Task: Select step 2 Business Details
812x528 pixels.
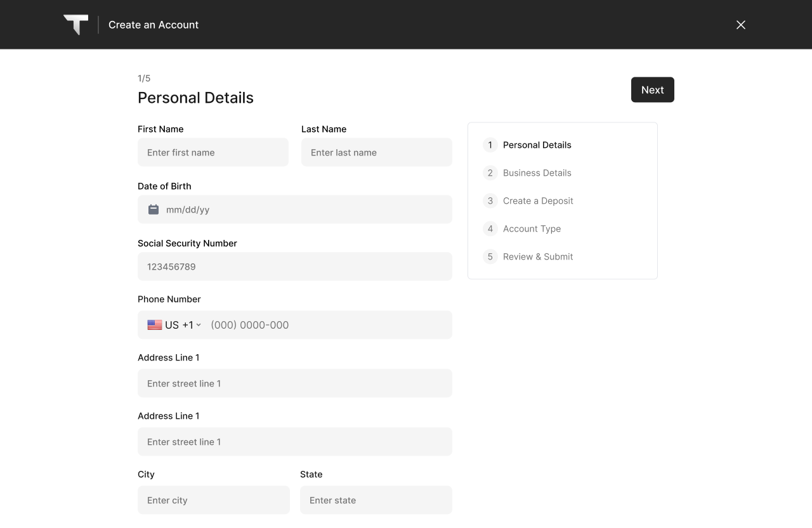Action: pyautogui.click(x=537, y=173)
